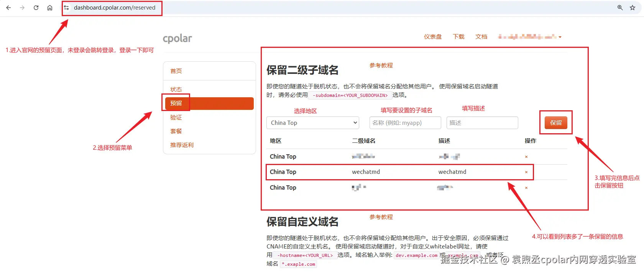Click the address bar URL dashboard.cpolar.com/reserved
Screen dimensions: 644x273
[x=115, y=8]
